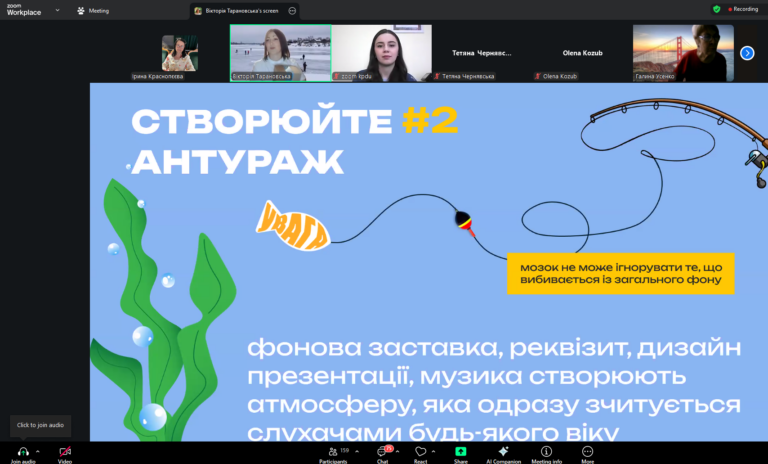Select Тетяна Чернявська participant tile
Viewport: 768px width, 464px height.
pyautogui.click(x=482, y=53)
